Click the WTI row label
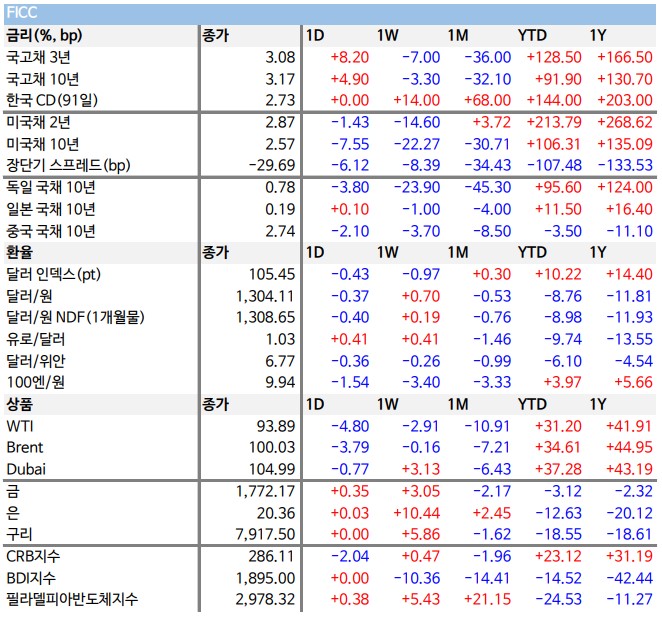The height and width of the screenshot is (618, 662). (20, 426)
